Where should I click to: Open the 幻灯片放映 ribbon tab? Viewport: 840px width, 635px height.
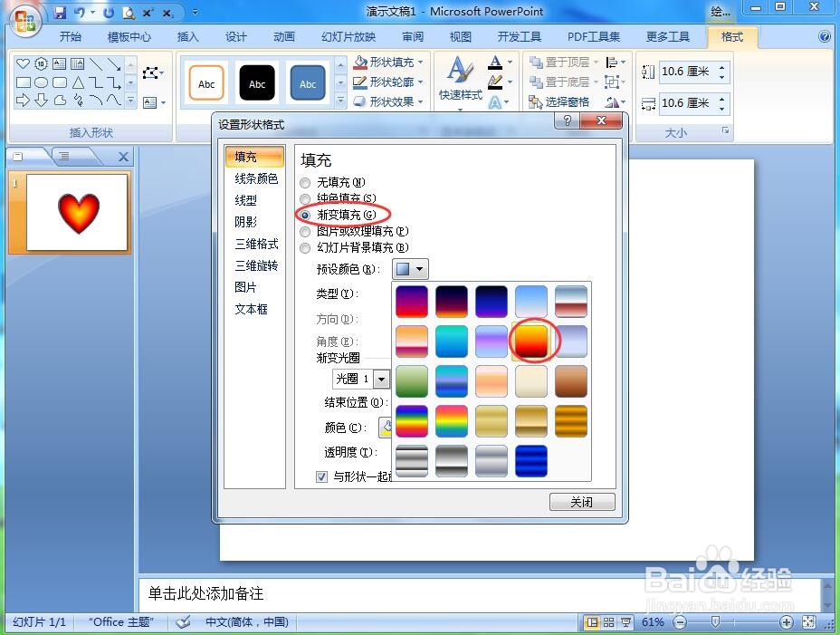tap(348, 36)
